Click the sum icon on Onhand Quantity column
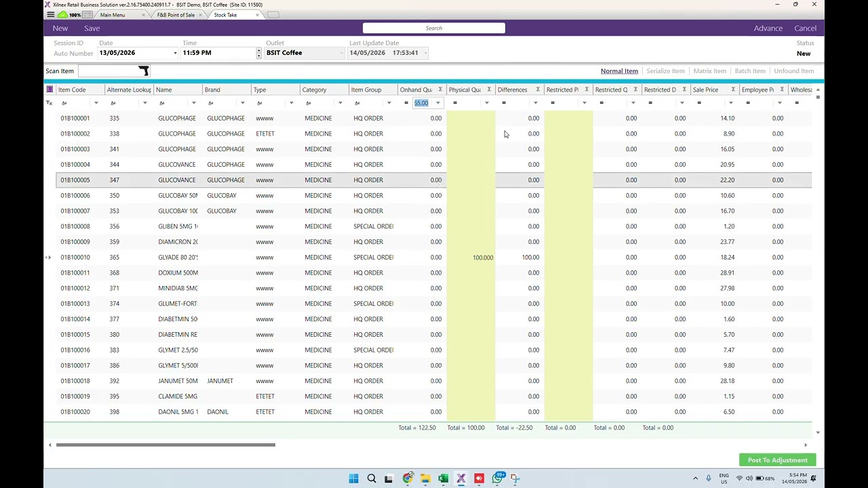 pyautogui.click(x=440, y=89)
